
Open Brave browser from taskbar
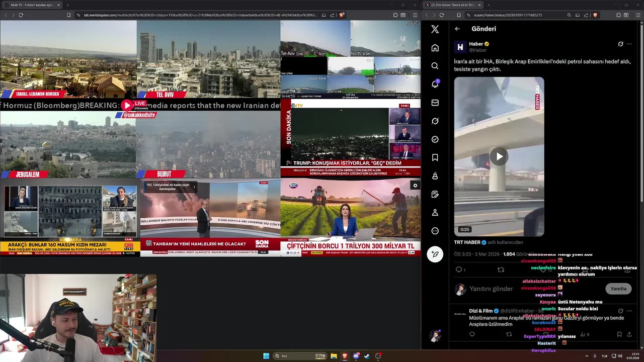tap(345, 356)
